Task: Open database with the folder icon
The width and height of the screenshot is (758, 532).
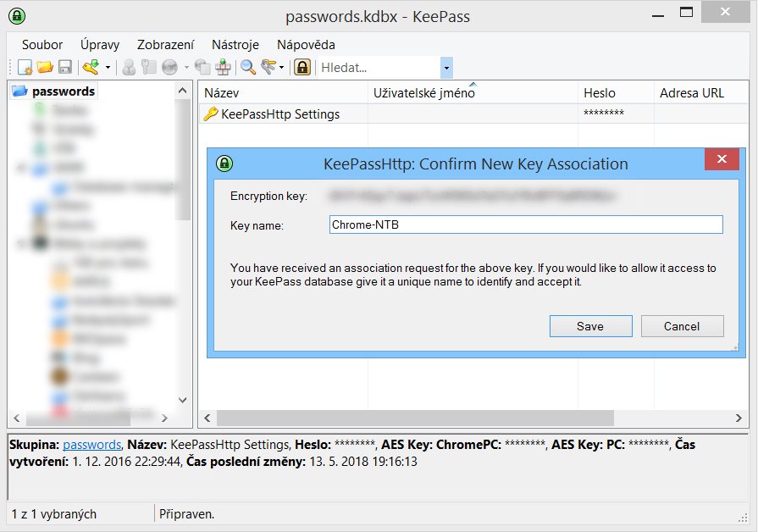Action: [x=45, y=67]
